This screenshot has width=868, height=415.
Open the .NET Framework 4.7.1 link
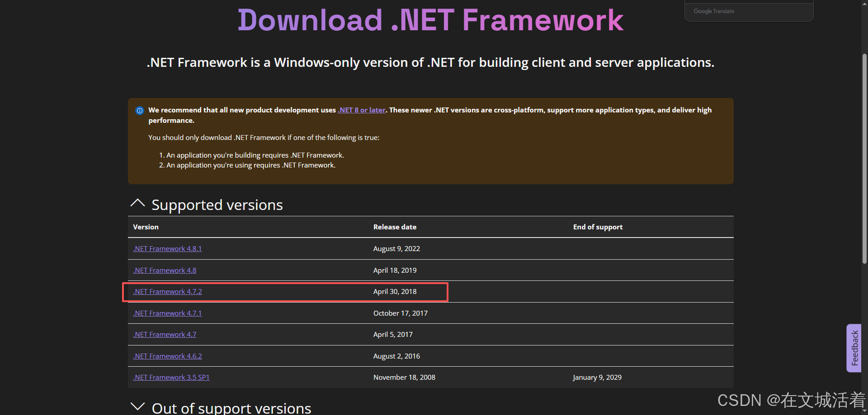pyautogui.click(x=167, y=313)
